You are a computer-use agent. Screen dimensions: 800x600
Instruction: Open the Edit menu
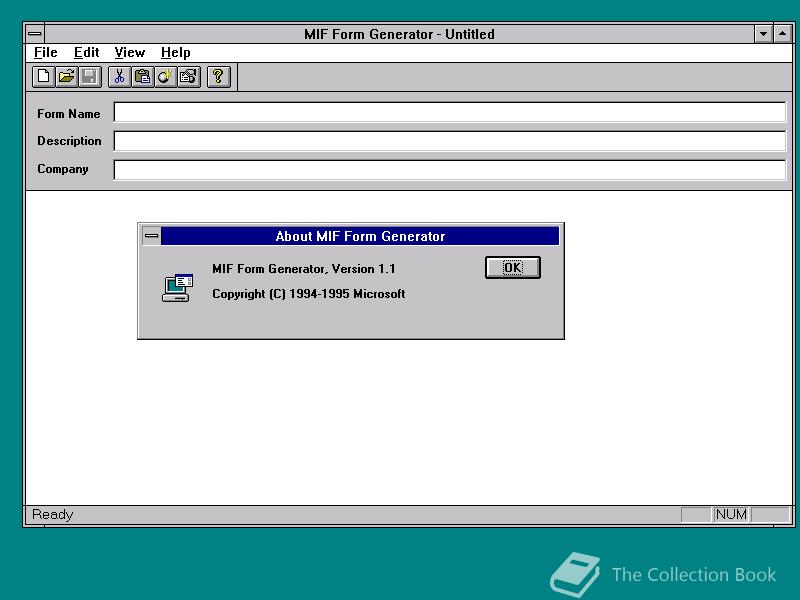pos(86,53)
